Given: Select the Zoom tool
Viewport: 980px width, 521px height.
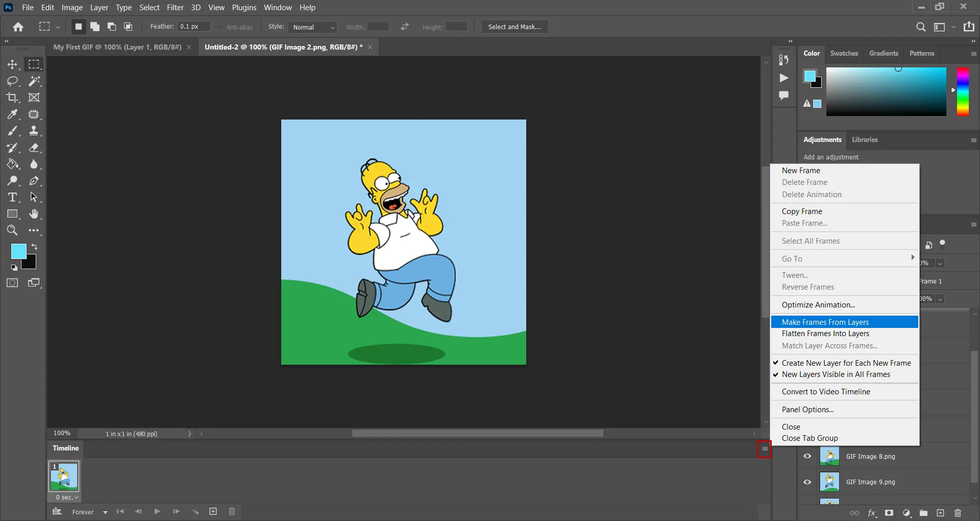Looking at the screenshot, I should (12, 230).
